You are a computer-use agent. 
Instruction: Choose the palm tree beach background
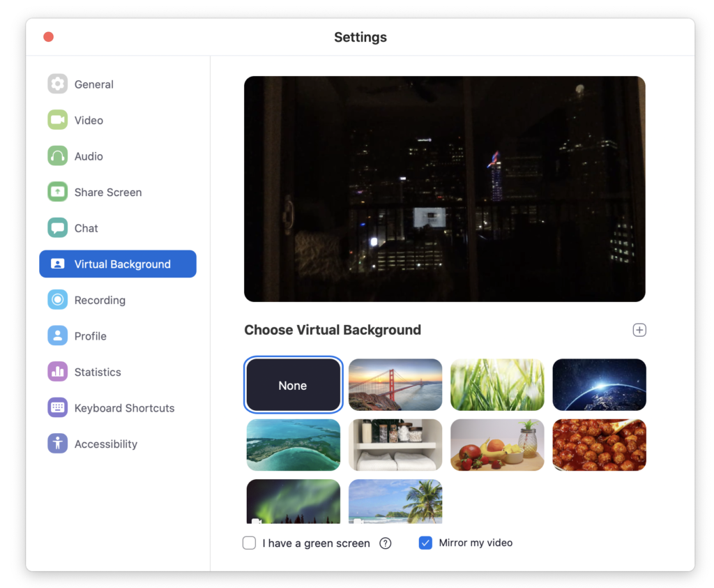click(395, 502)
